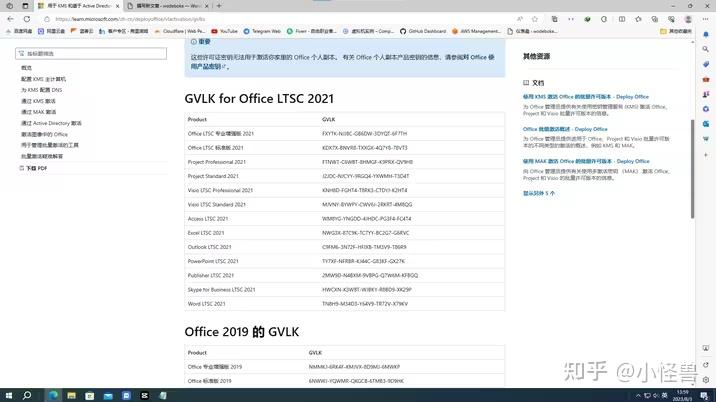Open the YouTube bookmark
Image resolution: width=716 pixels, height=402 pixels.
tap(225, 31)
